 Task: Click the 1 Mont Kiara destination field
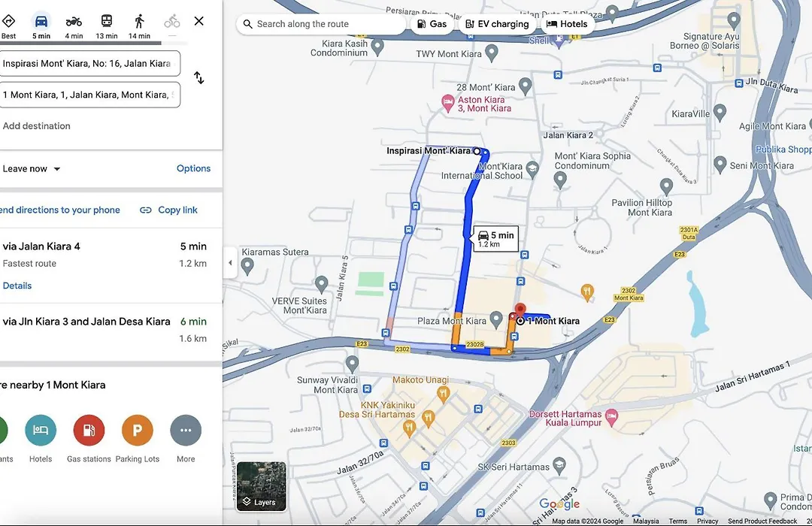tap(89, 95)
